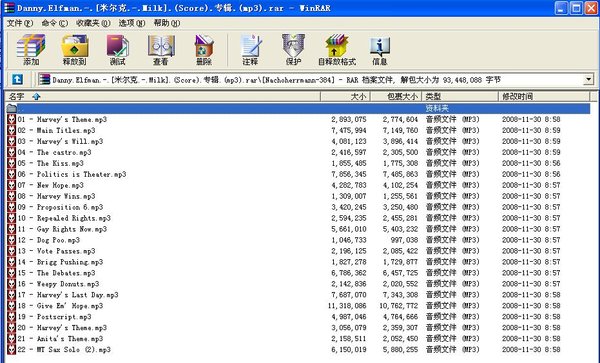Select file 19 - Postscript.mp3
Image resolution: width=600 pixels, height=363 pixels.
54,317
